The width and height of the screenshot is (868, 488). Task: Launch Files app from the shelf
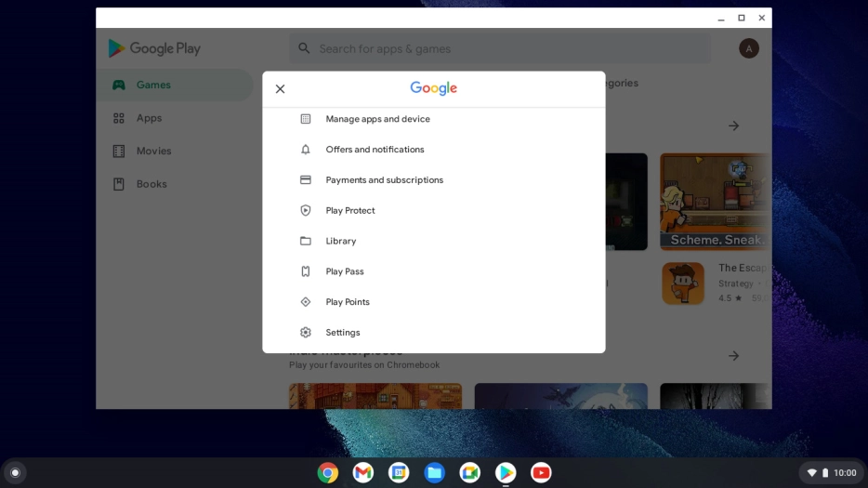tap(435, 473)
